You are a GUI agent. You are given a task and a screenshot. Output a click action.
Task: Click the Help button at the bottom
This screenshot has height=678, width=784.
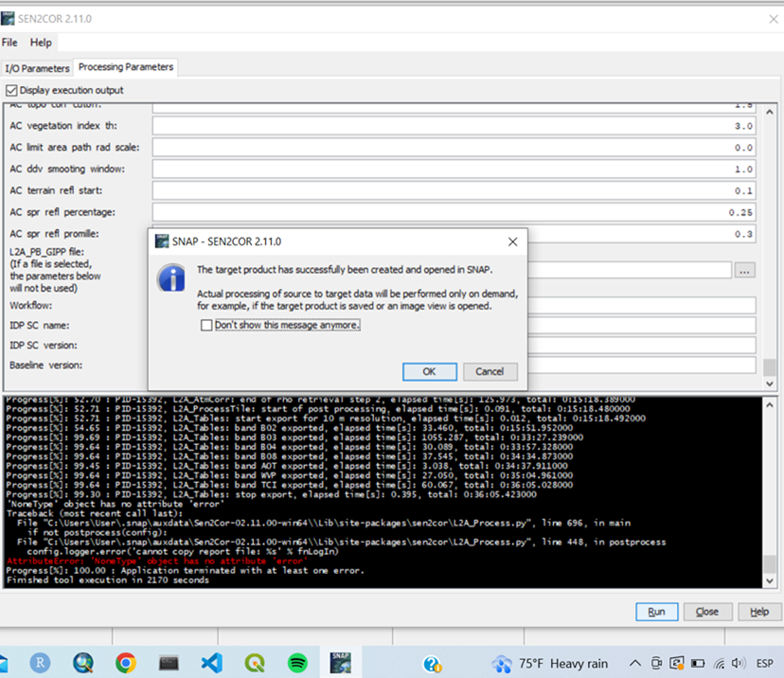[x=759, y=612]
